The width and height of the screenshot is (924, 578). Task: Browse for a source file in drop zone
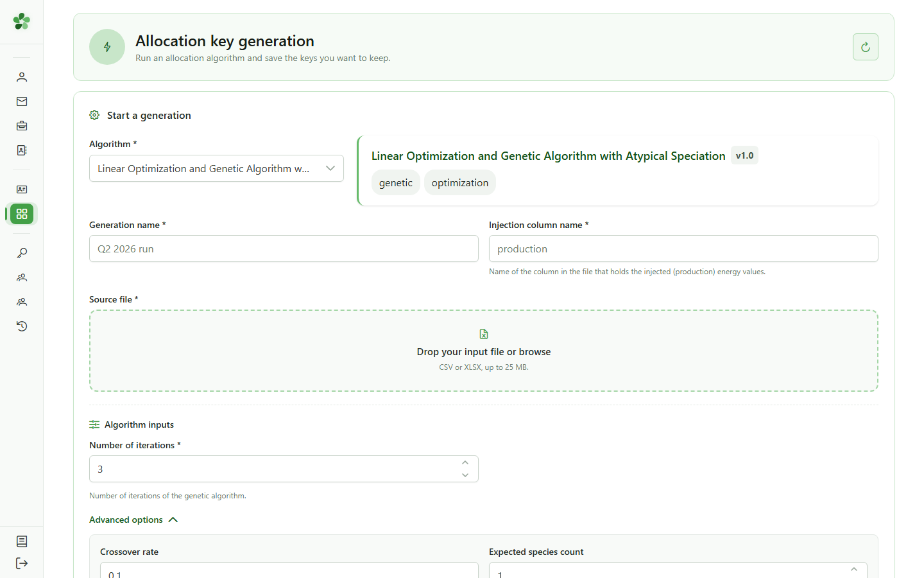[x=484, y=351]
